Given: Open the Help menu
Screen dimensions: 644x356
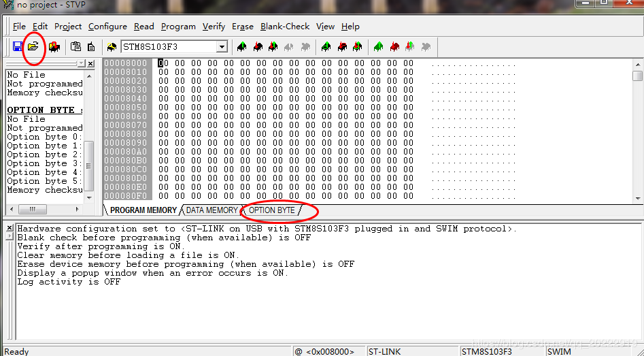Looking at the screenshot, I should tap(350, 27).
